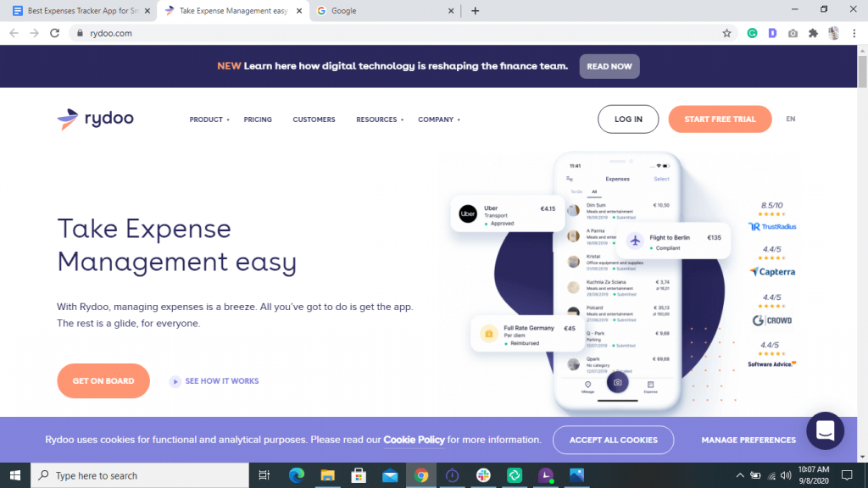Screen dimensions: 868x488
Task: Open the notification center icon
Action: tap(847, 475)
